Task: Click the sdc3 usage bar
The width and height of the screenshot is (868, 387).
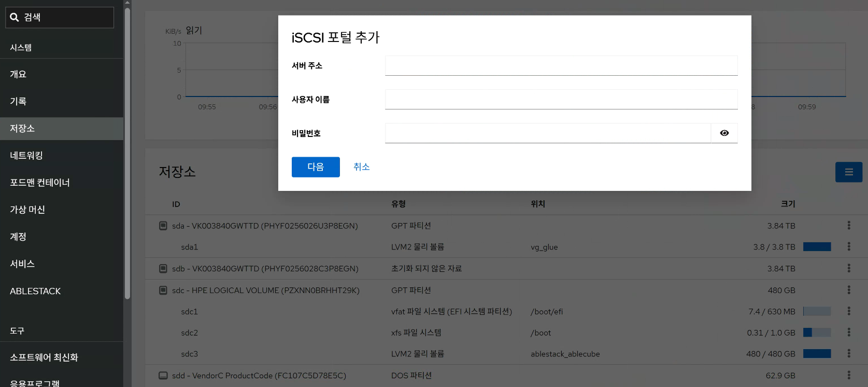Action: click(817, 354)
